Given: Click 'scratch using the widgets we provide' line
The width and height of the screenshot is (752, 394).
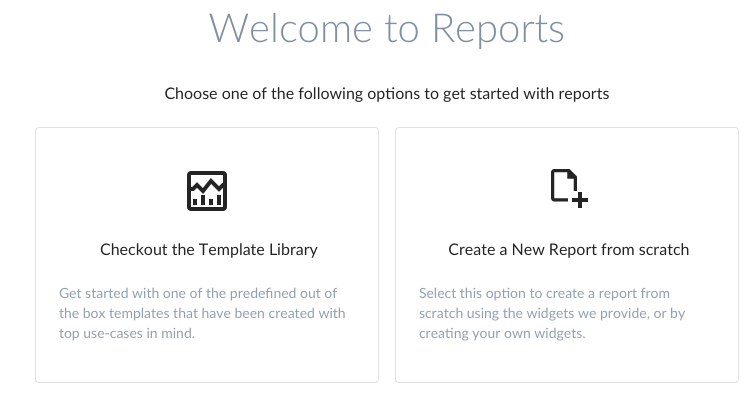Looking at the screenshot, I should coord(552,313).
